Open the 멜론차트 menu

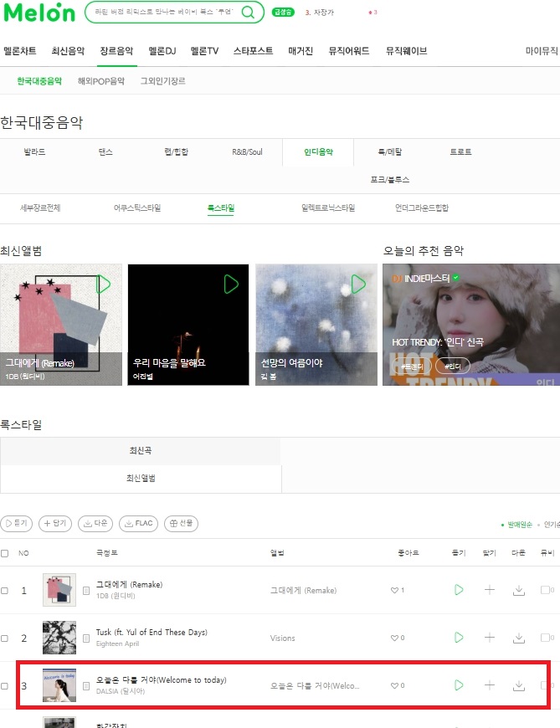coord(19,51)
